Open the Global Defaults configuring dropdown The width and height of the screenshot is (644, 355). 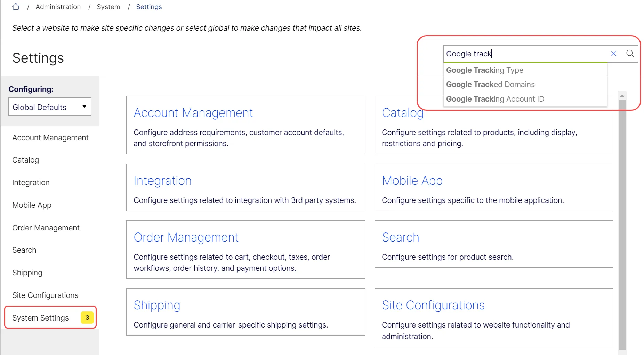(x=50, y=107)
